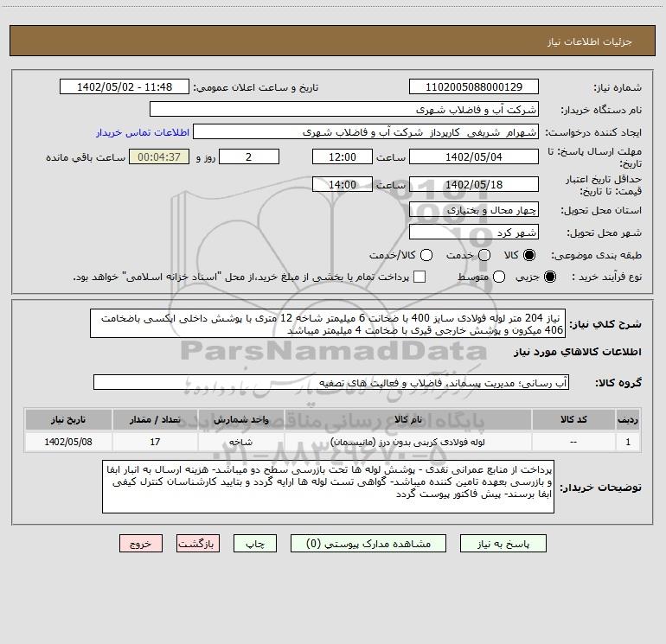Click the توضیحات خریدار notes box

pos(329,487)
